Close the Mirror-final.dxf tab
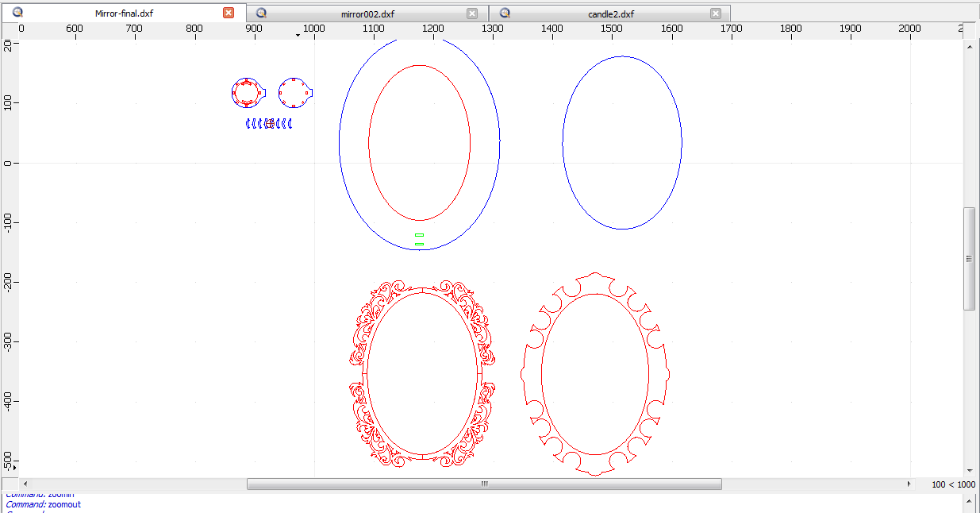The image size is (980, 513). click(229, 13)
